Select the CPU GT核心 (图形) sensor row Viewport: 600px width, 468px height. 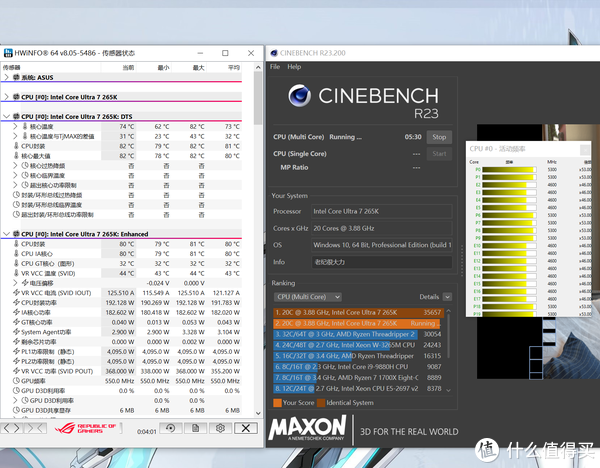pos(122,264)
